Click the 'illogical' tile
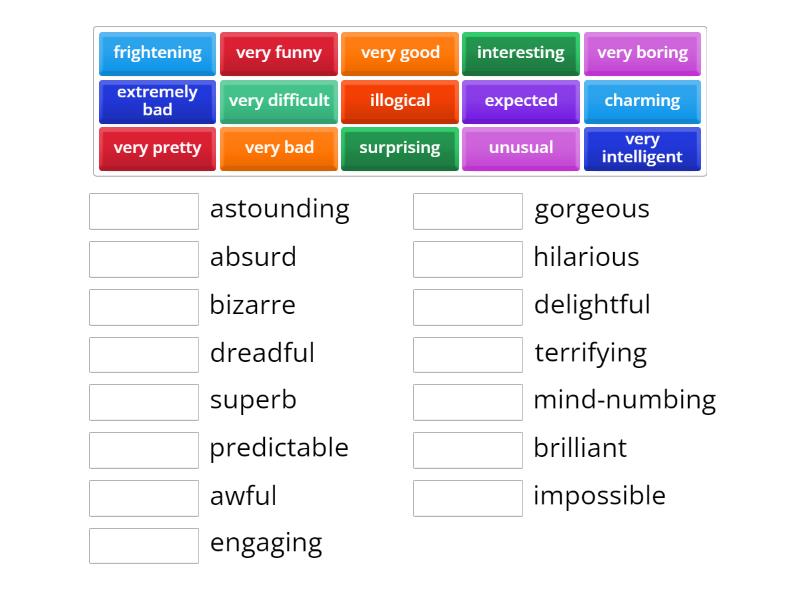The width and height of the screenshot is (800, 600). [x=400, y=101]
